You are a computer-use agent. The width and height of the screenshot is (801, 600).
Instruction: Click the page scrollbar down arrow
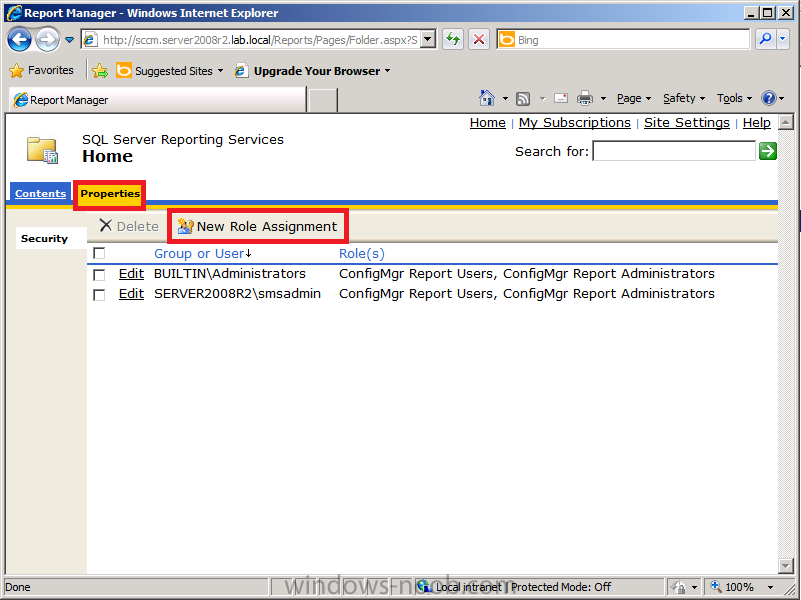785,565
